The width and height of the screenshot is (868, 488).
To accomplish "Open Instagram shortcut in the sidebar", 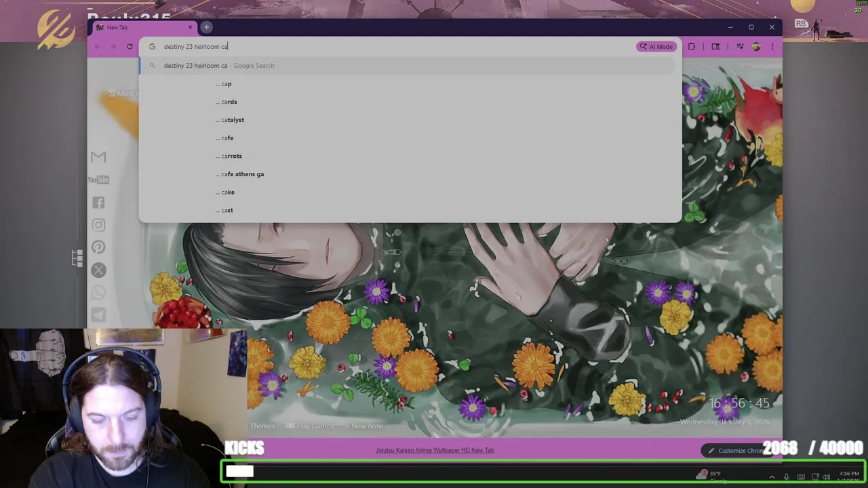I will [x=98, y=225].
